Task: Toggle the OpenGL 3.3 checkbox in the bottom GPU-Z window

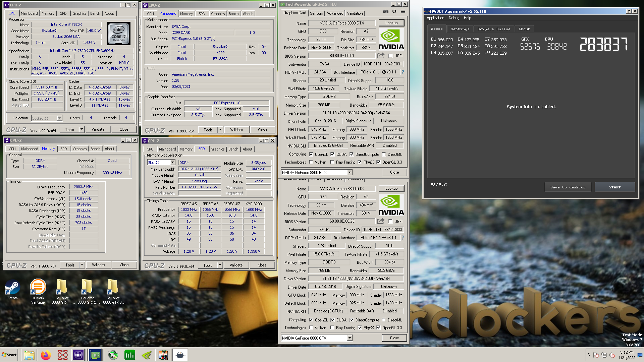Action: pos(378,328)
